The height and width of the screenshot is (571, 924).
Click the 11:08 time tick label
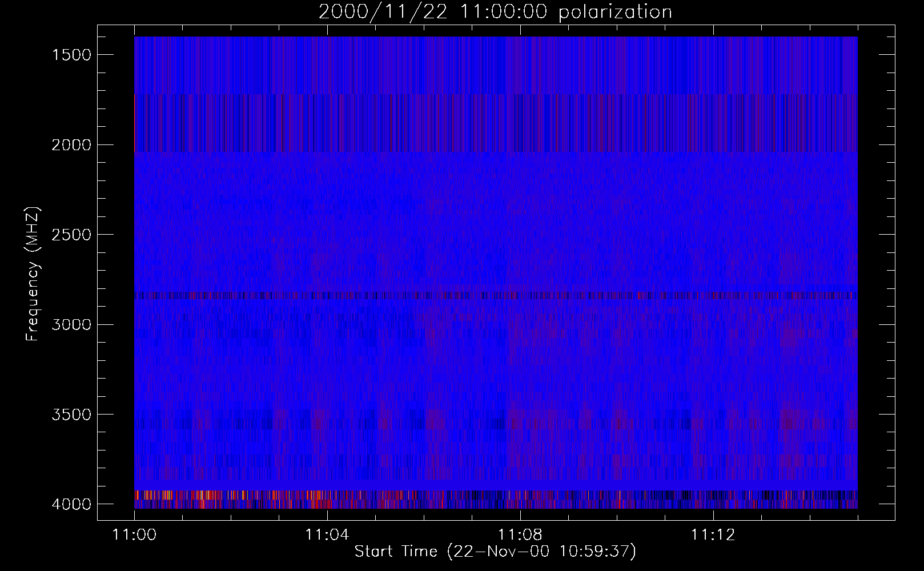coord(520,535)
